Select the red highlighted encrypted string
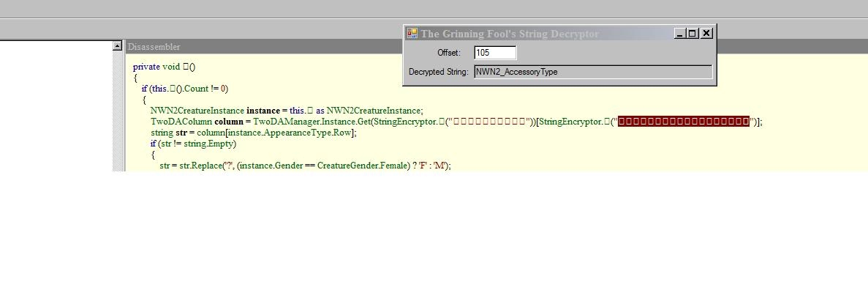Image resolution: width=868 pixels, height=293 pixels. pyautogui.click(x=684, y=122)
